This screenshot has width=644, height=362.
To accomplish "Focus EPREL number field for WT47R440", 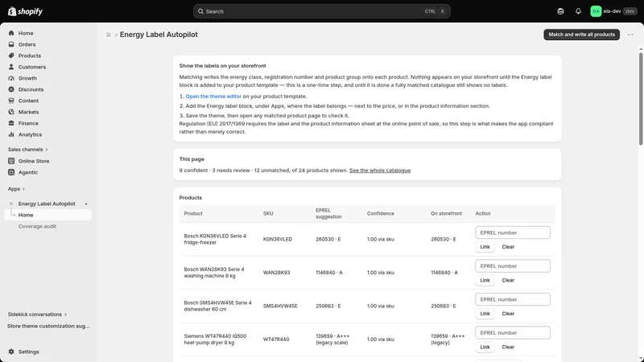I will coord(513,333).
